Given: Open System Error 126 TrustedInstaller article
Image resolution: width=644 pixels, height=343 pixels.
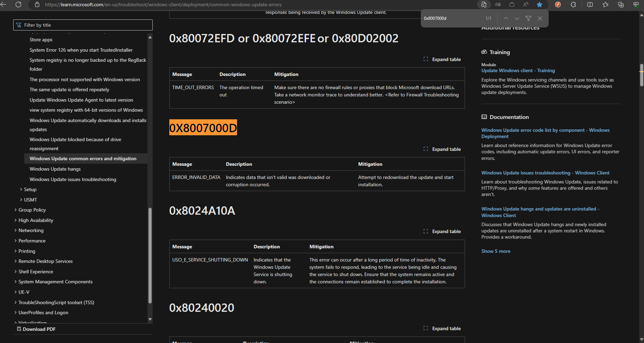Looking at the screenshot, I should point(81,50).
